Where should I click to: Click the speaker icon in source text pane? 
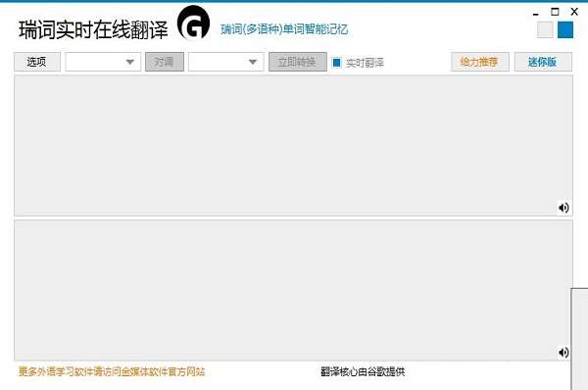(x=563, y=208)
